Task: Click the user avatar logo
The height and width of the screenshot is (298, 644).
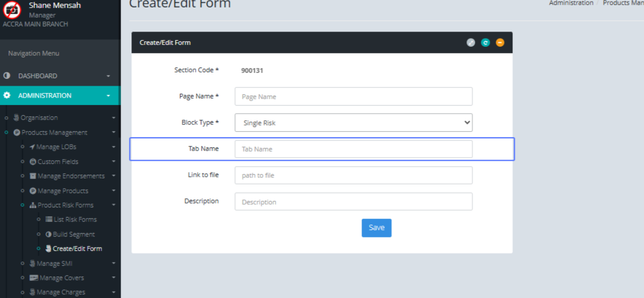Action: pos(12,10)
